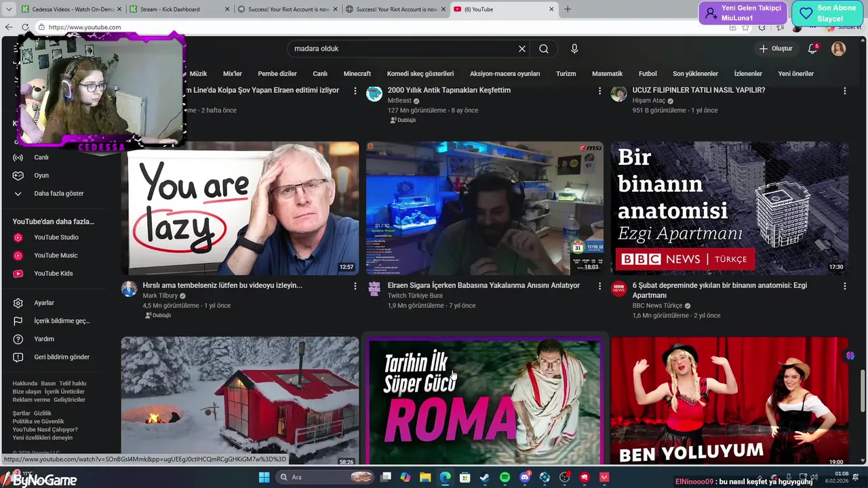Click the browser address bar

tap(380, 27)
